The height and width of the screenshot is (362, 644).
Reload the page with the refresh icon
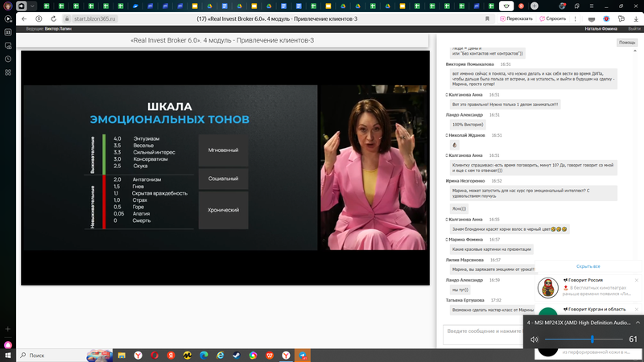coord(54,19)
